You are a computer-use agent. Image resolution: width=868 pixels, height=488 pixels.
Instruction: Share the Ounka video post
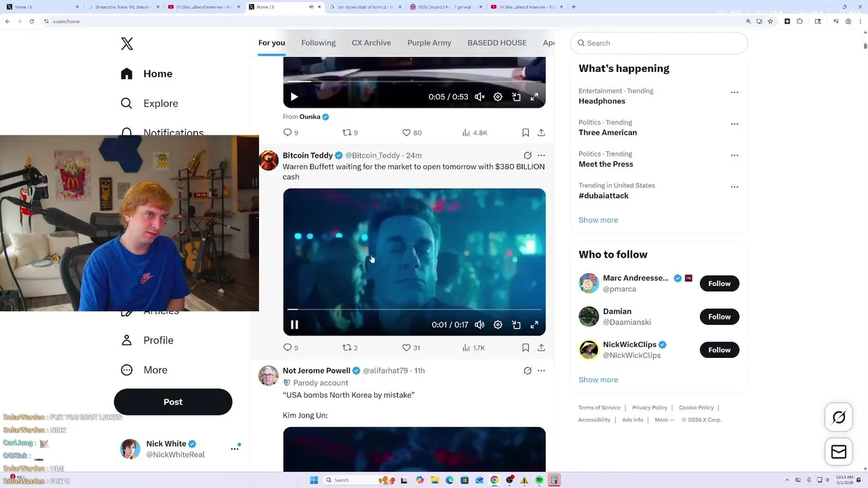click(541, 133)
